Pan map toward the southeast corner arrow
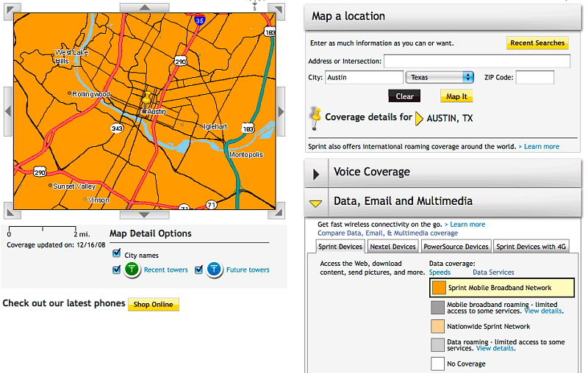588x373 pixels. click(x=277, y=211)
